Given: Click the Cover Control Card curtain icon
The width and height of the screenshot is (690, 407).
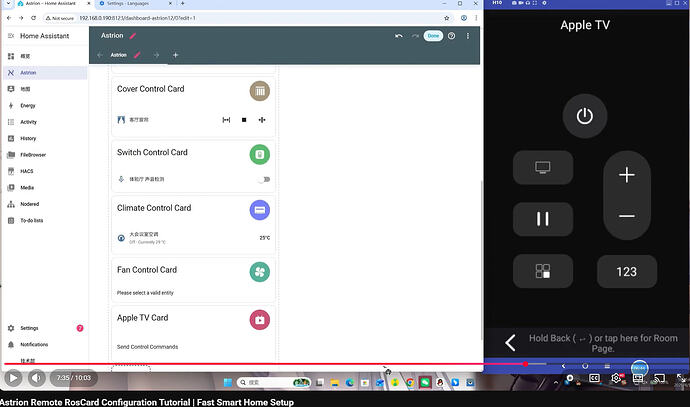Looking at the screenshot, I should (260, 91).
